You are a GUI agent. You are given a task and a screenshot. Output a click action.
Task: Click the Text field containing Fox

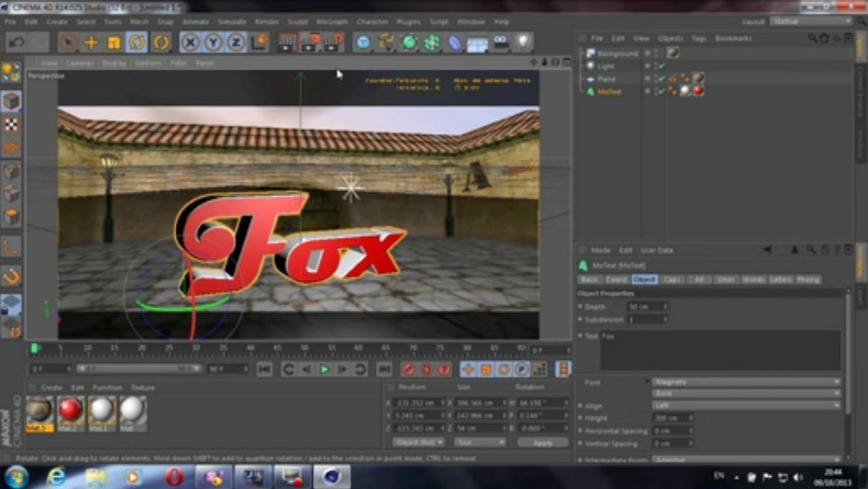click(x=720, y=350)
